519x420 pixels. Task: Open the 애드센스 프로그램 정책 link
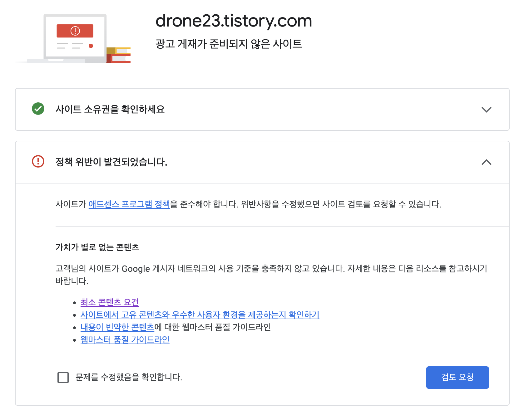click(x=129, y=204)
